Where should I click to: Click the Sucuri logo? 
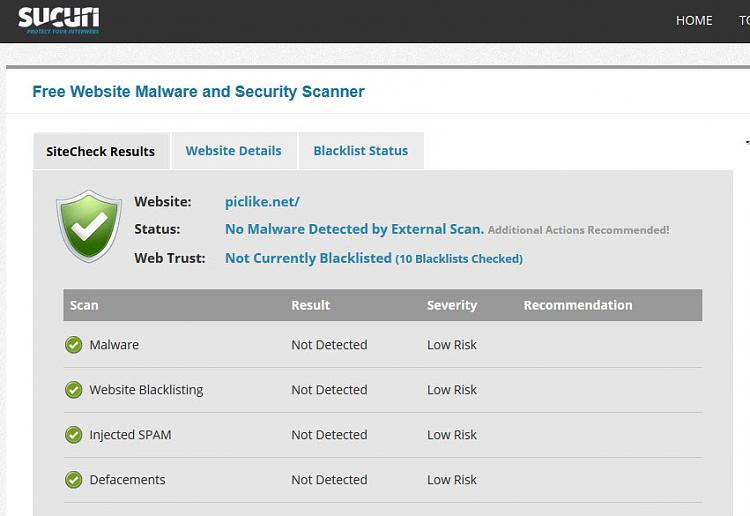(x=59, y=21)
